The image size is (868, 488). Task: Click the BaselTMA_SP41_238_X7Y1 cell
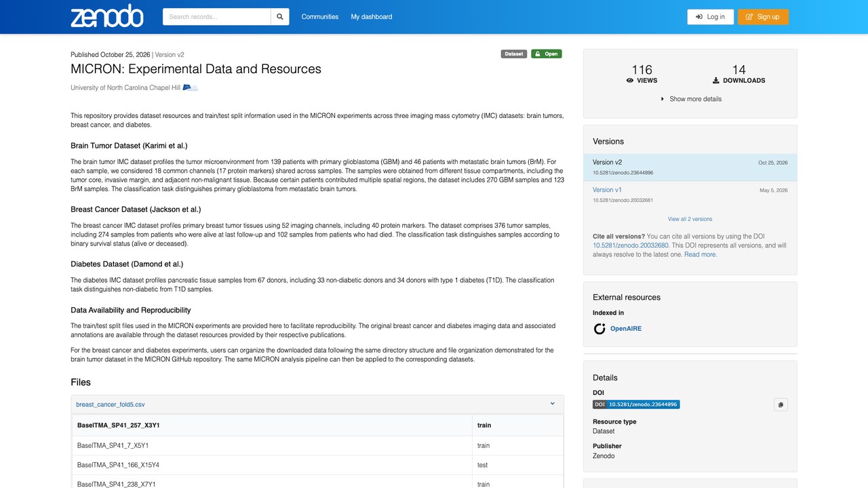tap(272, 481)
